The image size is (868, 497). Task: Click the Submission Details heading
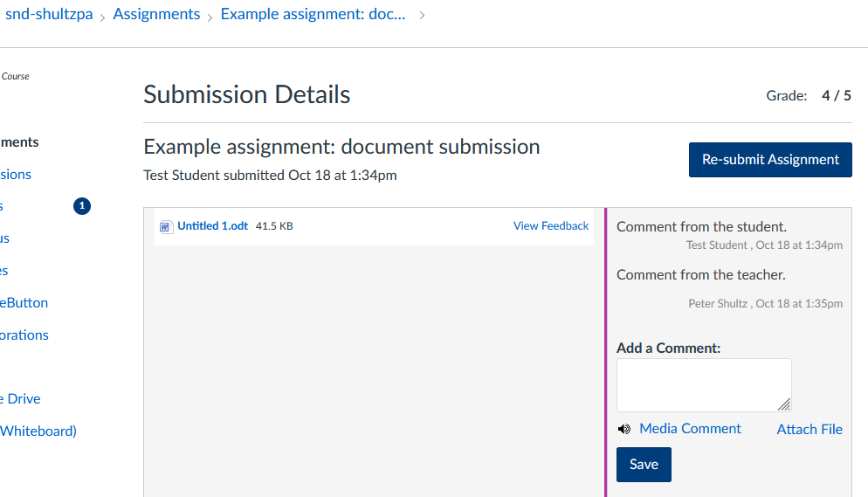point(247,94)
